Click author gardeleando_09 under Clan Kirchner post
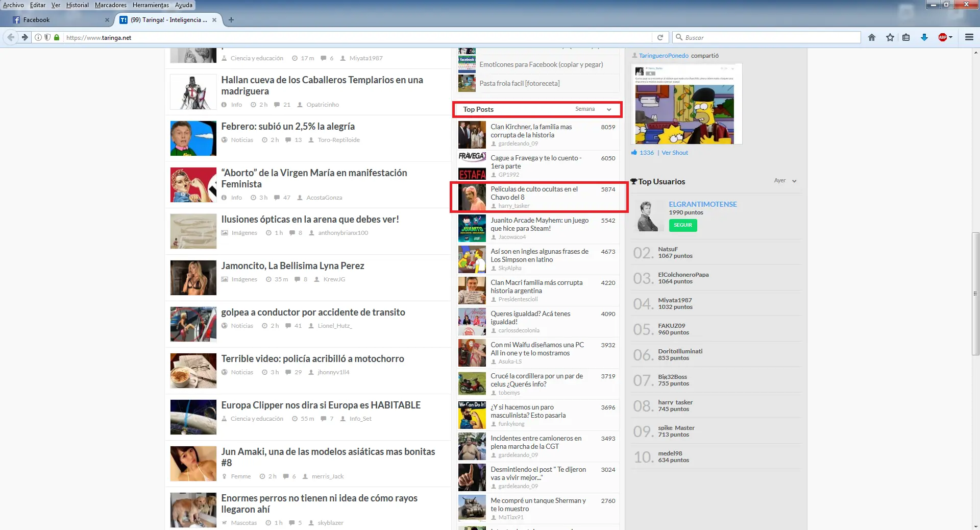Screen dimensions: 980x530 [518, 143]
